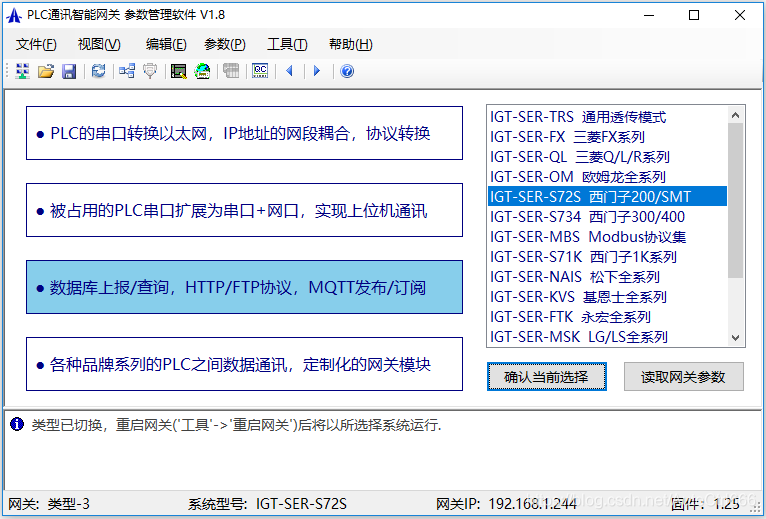Open the 视图(V) menu
The height and width of the screenshot is (519, 766).
coord(99,44)
